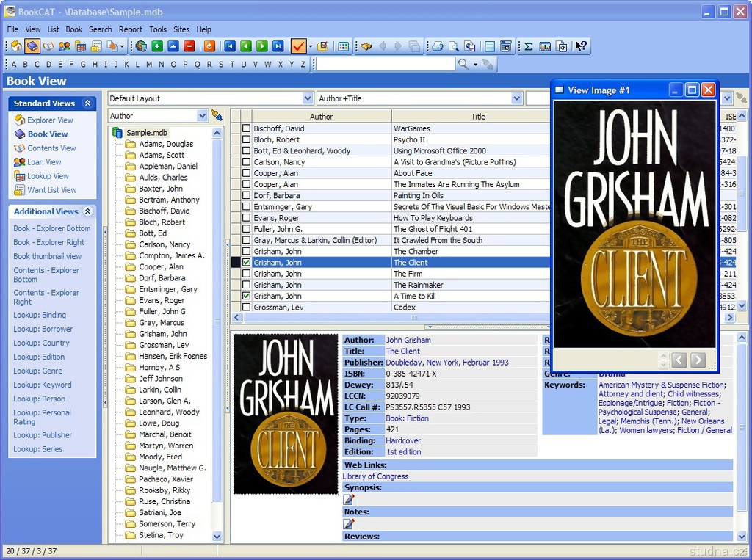Click the quick search text field
Image resolution: width=752 pixels, height=560 pixels.
point(385,64)
